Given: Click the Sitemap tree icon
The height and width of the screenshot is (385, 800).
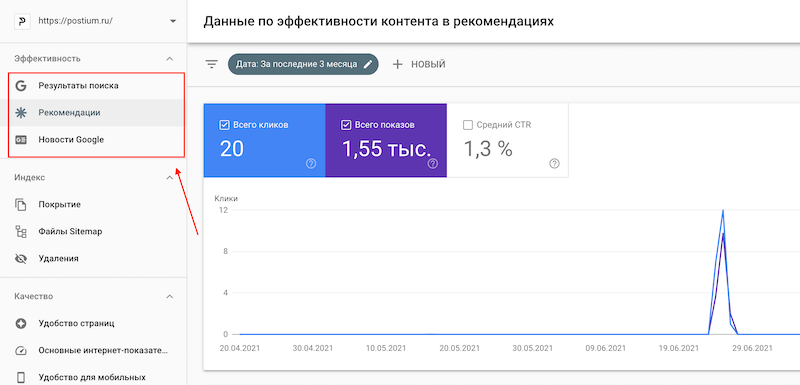Looking at the screenshot, I should coord(21,232).
